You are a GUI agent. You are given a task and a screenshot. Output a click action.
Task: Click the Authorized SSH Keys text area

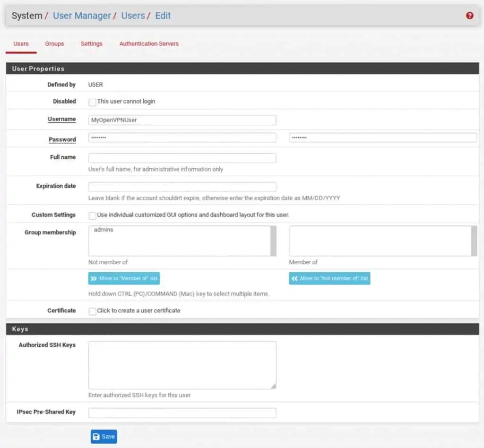(x=182, y=365)
